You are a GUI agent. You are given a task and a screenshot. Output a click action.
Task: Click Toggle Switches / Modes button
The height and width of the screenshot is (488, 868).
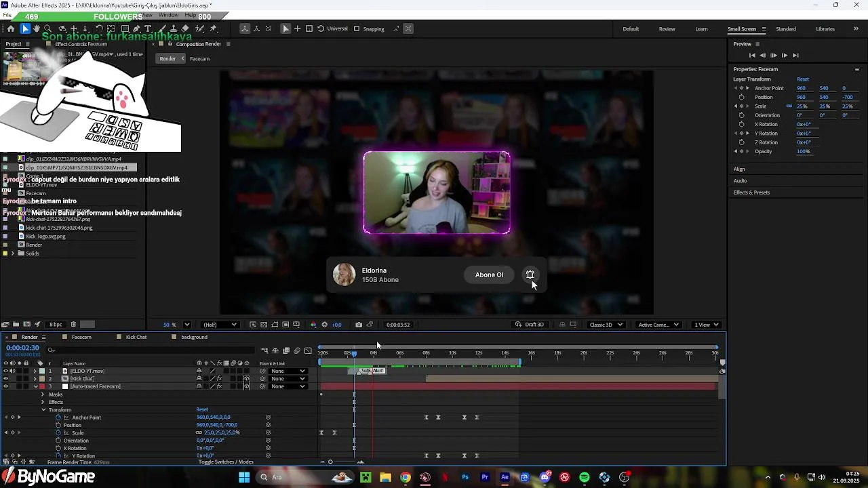click(226, 462)
